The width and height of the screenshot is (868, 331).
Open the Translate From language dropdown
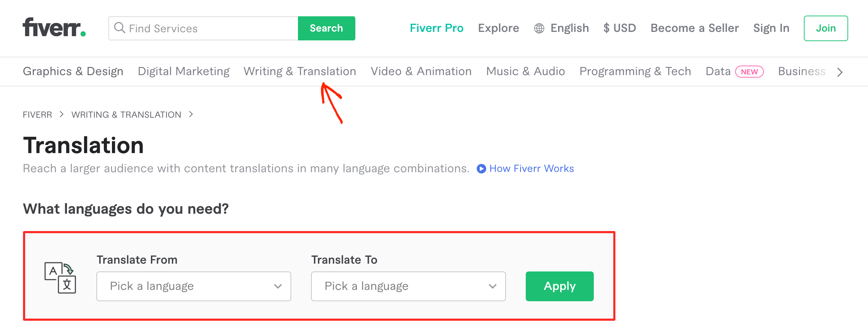(x=193, y=286)
